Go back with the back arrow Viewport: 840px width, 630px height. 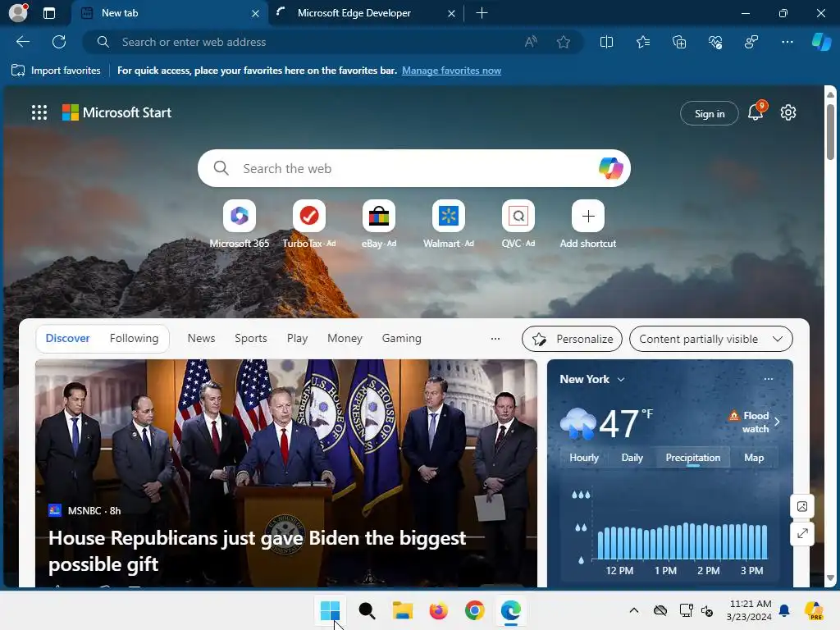pos(23,42)
